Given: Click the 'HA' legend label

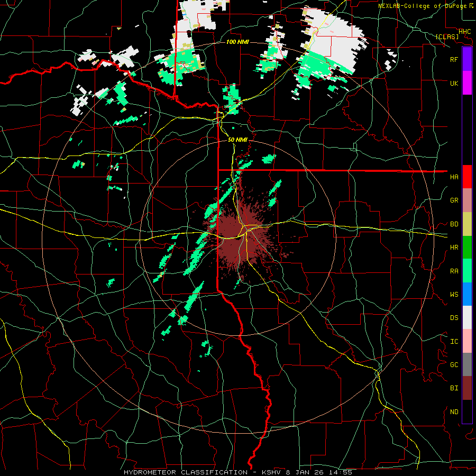Looking at the screenshot, I should click(x=454, y=177).
